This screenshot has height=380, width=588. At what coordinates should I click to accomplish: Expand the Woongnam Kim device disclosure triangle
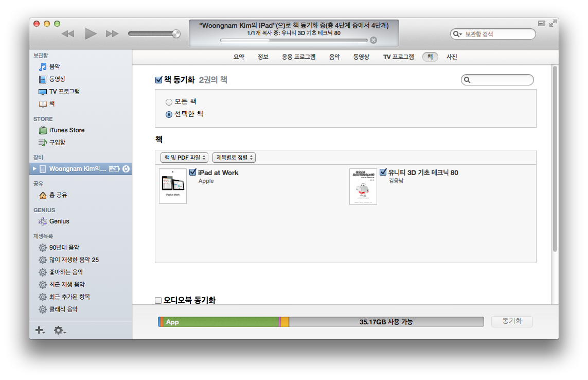[x=34, y=169]
